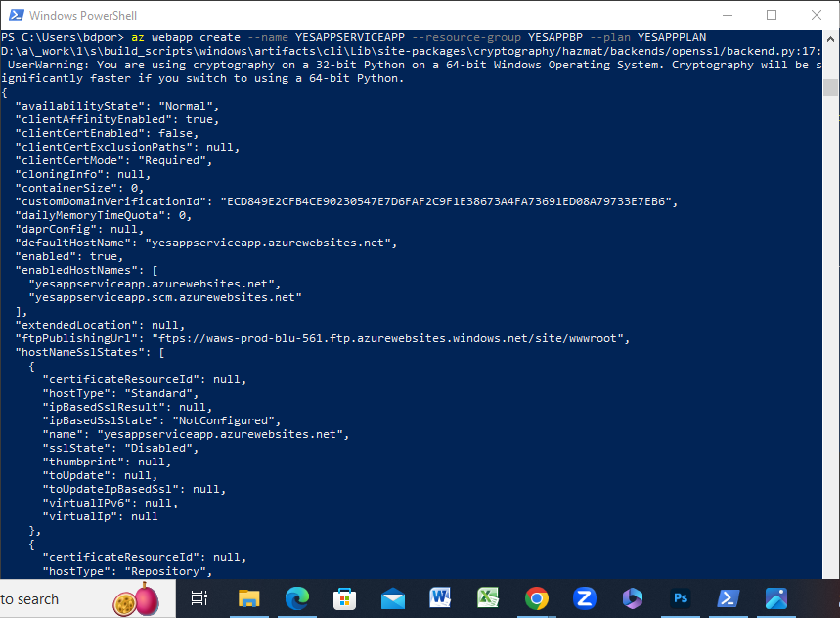Click the "clientCertMode": "Required" line
Viewport: 840px width, 618px height.
113,160
